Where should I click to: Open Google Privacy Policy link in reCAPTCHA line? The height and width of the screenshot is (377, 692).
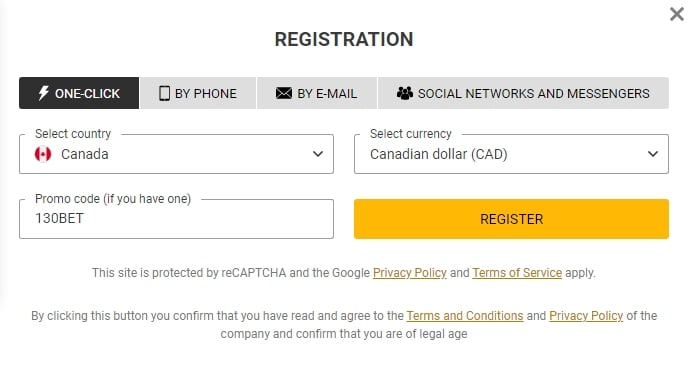point(410,273)
